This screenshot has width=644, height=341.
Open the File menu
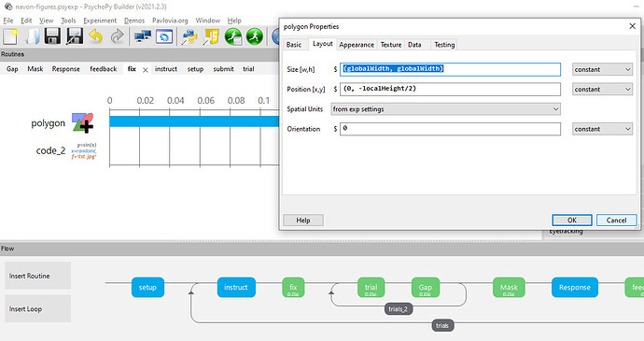pyautogui.click(x=8, y=21)
